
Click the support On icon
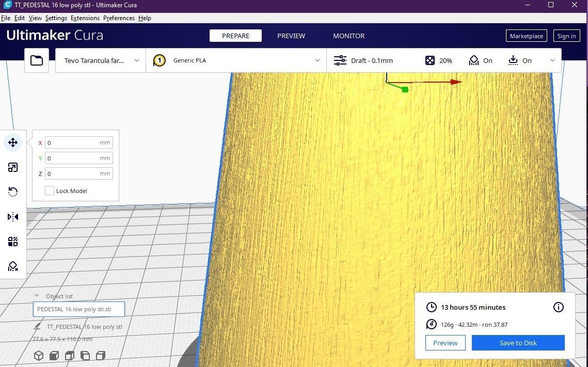473,60
